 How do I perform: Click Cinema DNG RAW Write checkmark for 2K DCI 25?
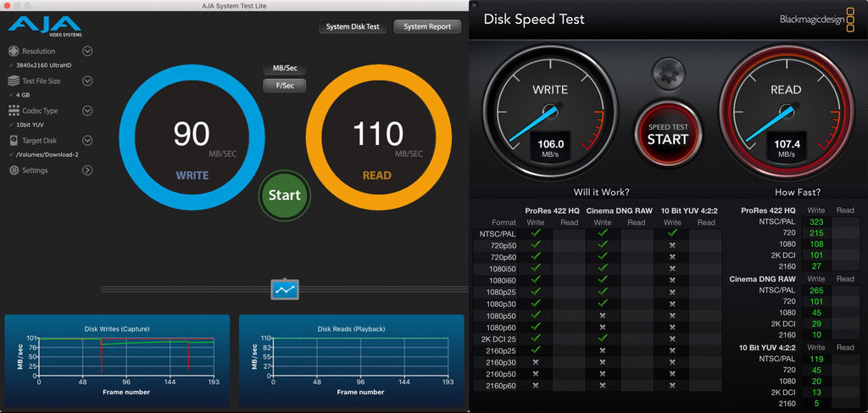[603, 338]
